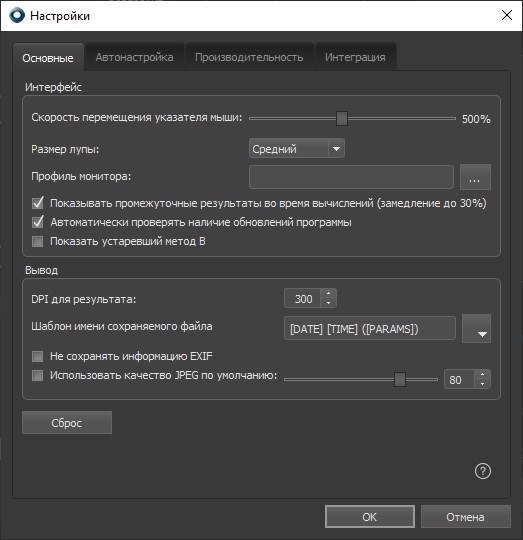Increase DPI with the up arrow
Viewport: 523px width, 540px height.
pos(328,293)
